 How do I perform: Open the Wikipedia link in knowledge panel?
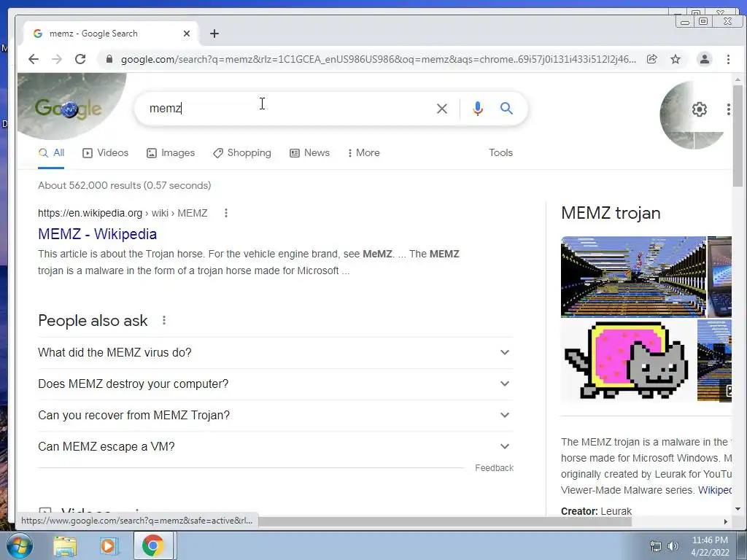[x=715, y=490]
